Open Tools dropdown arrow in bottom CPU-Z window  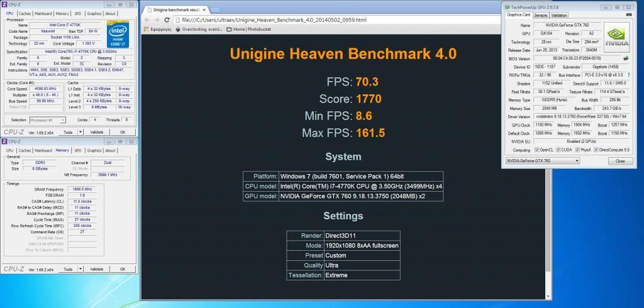pyautogui.click(x=80, y=269)
